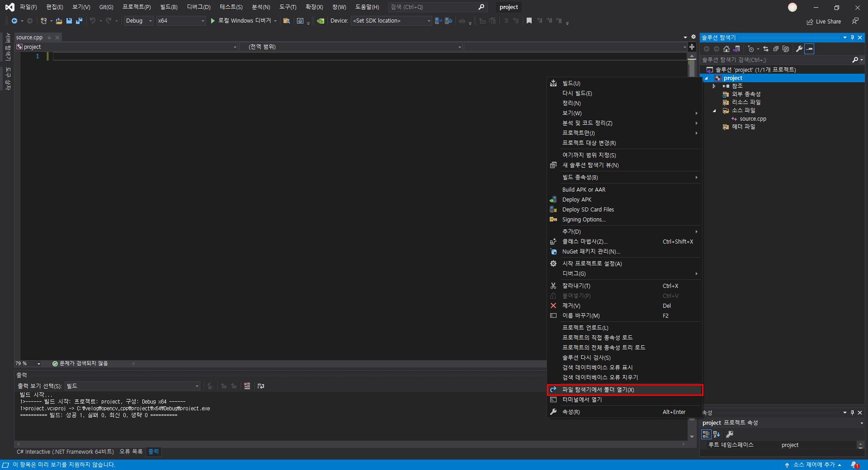Switch to the 오류 목록 output view
868x470 pixels.
(x=131, y=452)
